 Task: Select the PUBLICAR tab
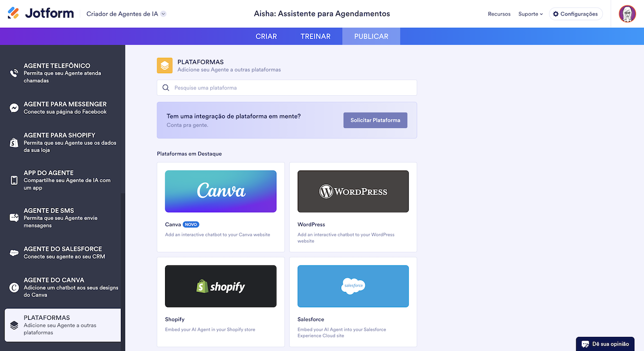click(x=371, y=36)
